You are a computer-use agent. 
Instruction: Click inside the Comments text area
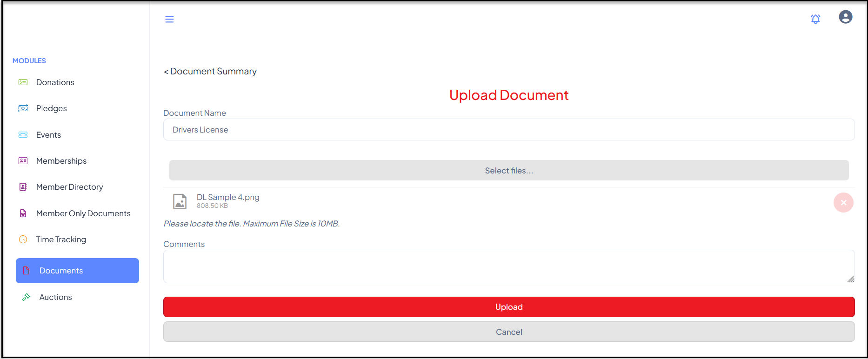[x=509, y=266]
